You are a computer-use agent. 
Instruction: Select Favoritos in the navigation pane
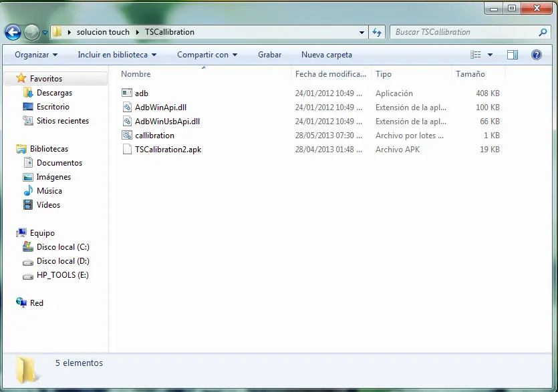click(x=46, y=79)
